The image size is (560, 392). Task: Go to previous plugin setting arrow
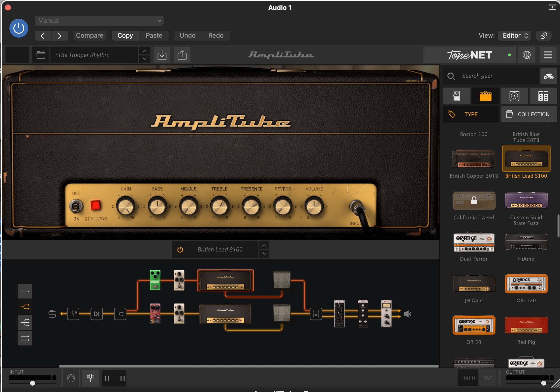[x=43, y=36]
